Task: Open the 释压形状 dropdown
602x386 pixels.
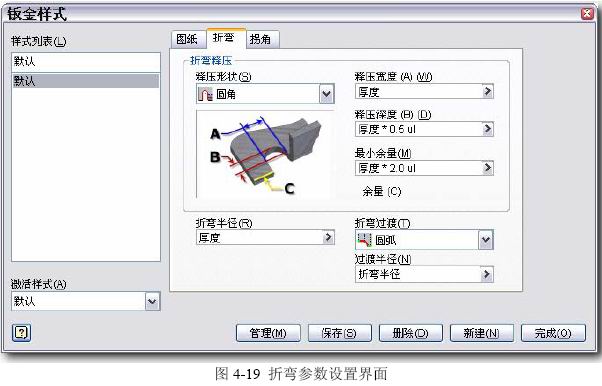Action: [x=326, y=94]
